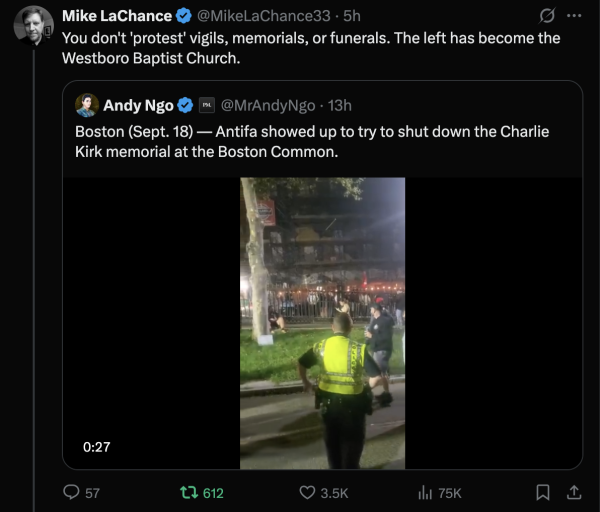Open Andy Ngo's small profile avatar
600x512 pixels.
87,105
